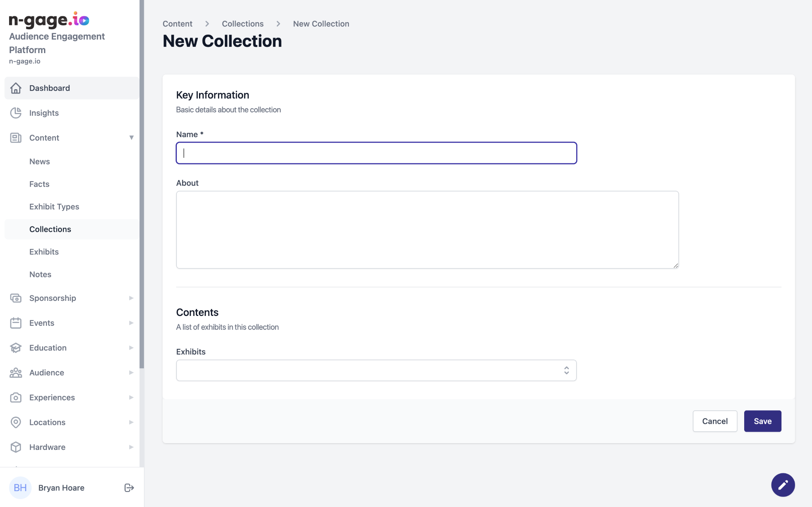Click the Collections breadcrumb link
Screen dimensions: 812x507
pyautogui.click(x=243, y=24)
